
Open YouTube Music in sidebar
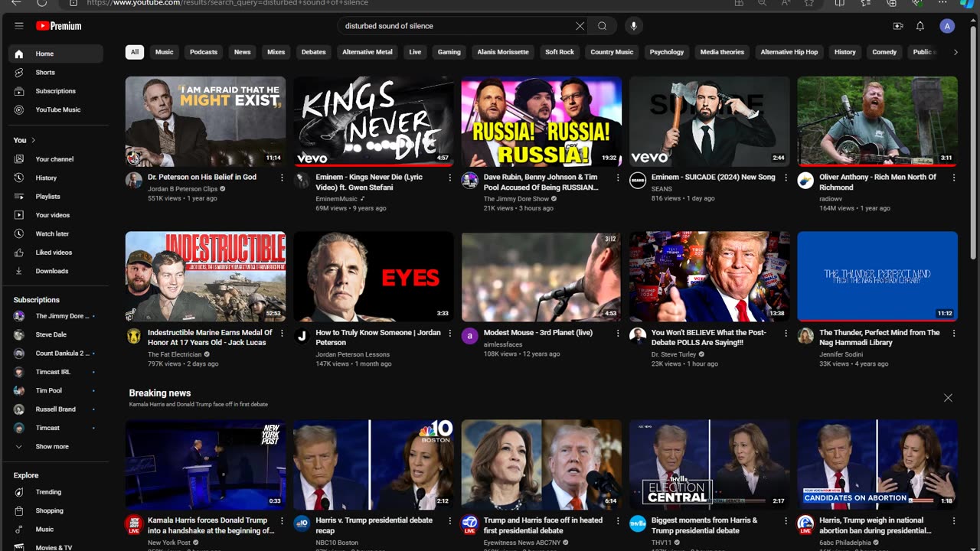coord(56,109)
